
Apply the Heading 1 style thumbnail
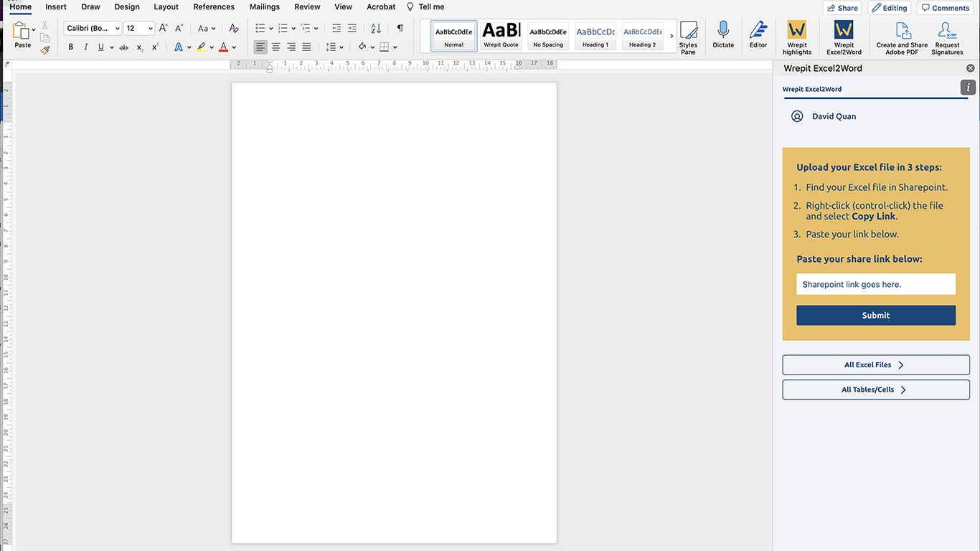click(595, 36)
